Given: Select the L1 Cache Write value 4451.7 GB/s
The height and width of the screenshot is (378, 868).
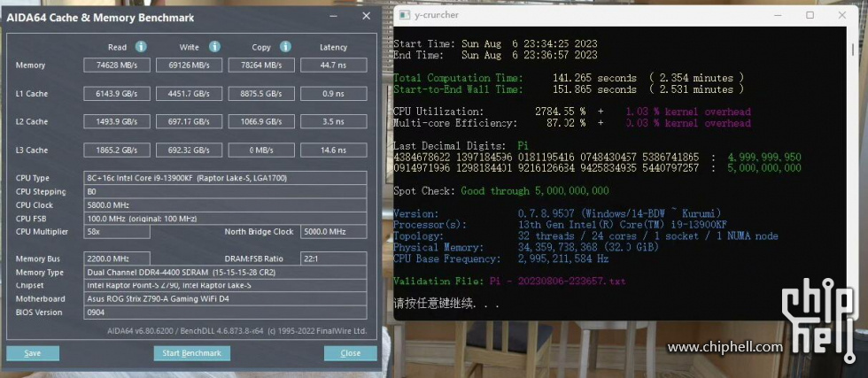Looking at the screenshot, I should point(190,94).
